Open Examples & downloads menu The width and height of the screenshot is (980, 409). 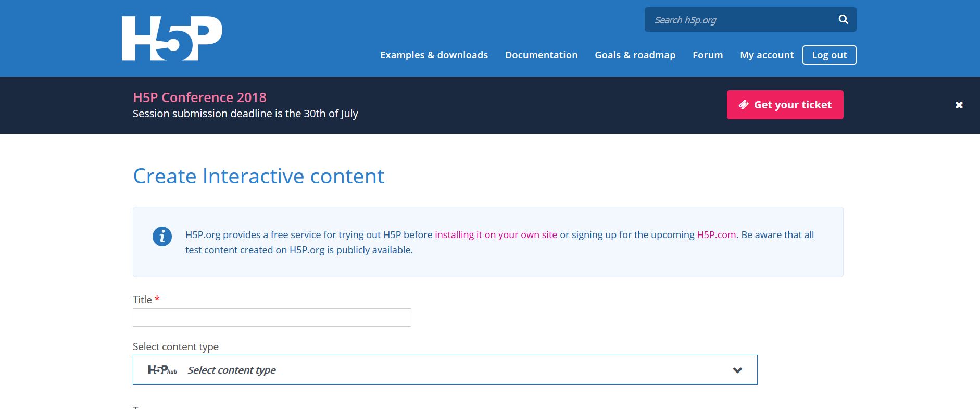click(434, 55)
